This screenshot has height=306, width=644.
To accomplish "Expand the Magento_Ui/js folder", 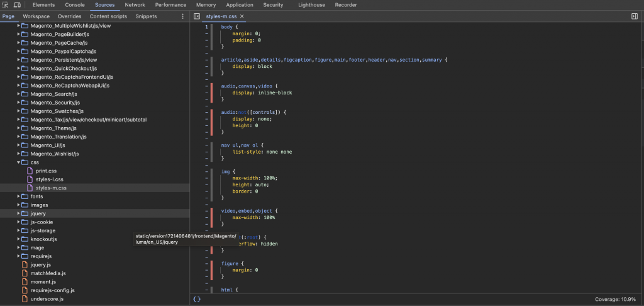I will 19,145.
